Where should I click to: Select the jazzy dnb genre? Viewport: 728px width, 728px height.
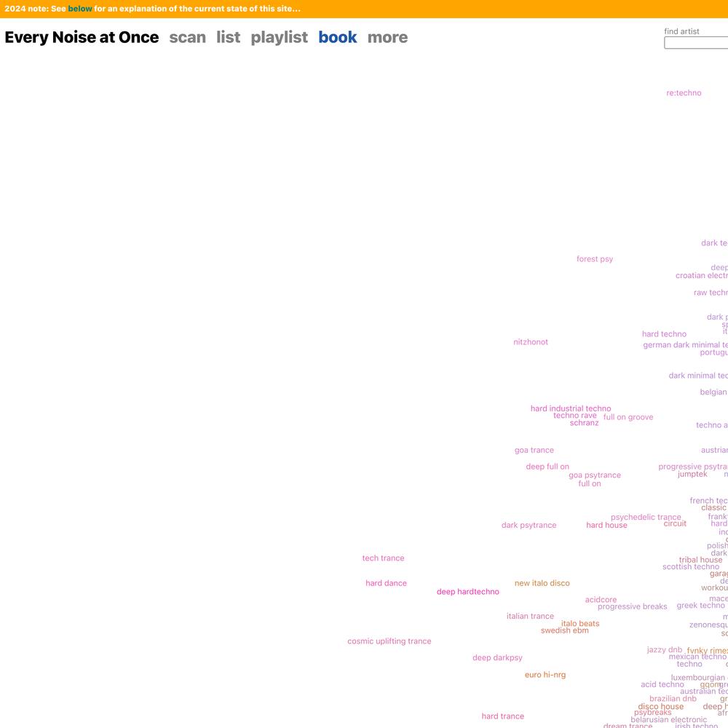(x=665, y=650)
